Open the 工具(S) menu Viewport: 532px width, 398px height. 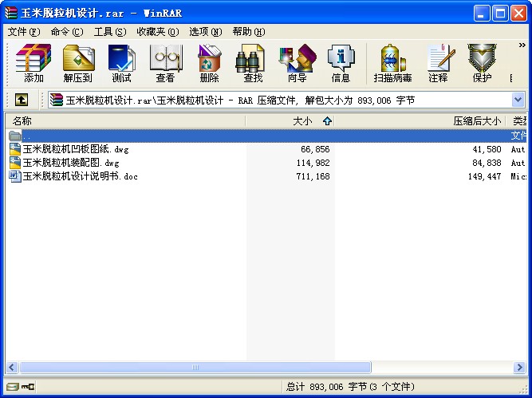pos(110,32)
